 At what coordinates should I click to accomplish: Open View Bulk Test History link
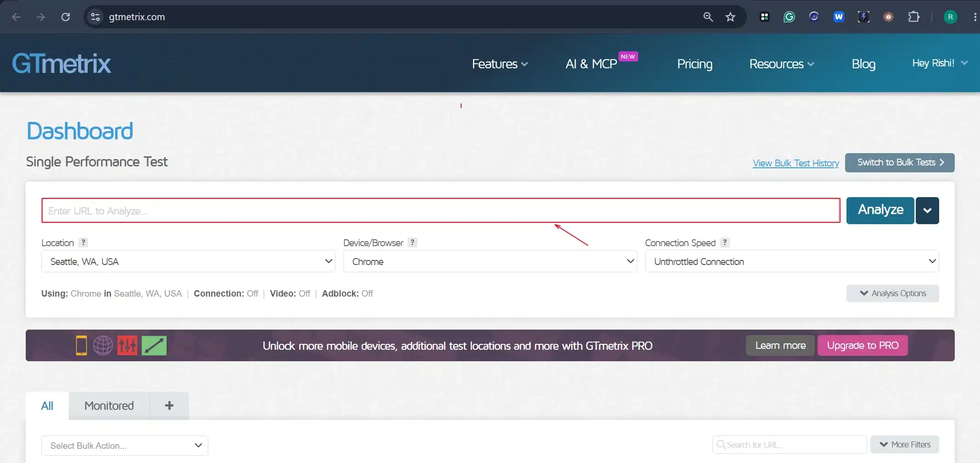click(796, 163)
